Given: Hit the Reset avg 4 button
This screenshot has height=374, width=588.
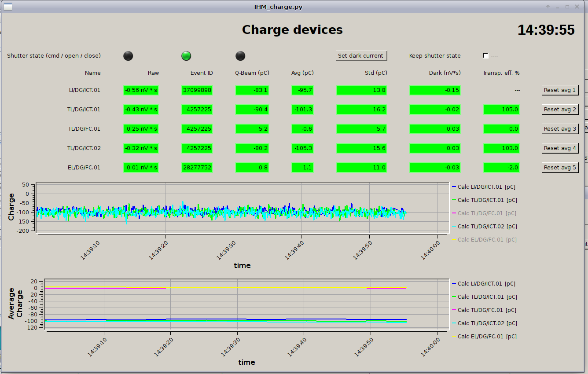Looking at the screenshot, I should pyautogui.click(x=560, y=148).
